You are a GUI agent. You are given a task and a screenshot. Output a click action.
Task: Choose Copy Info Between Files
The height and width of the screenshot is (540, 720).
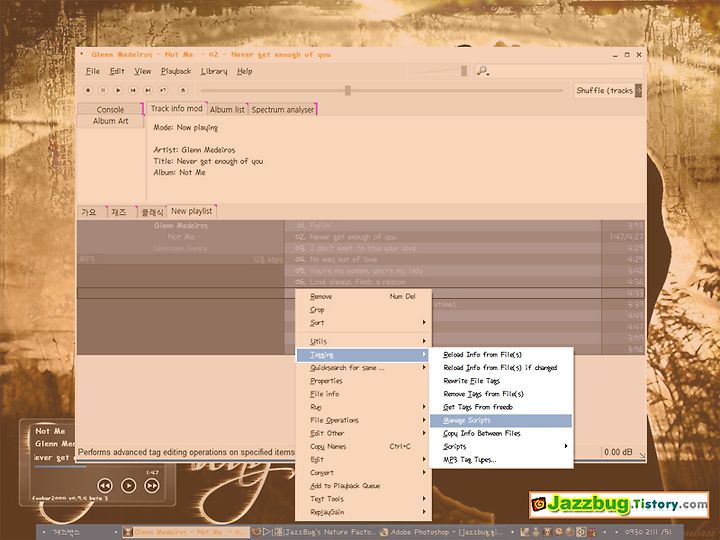[x=501, y=433]
